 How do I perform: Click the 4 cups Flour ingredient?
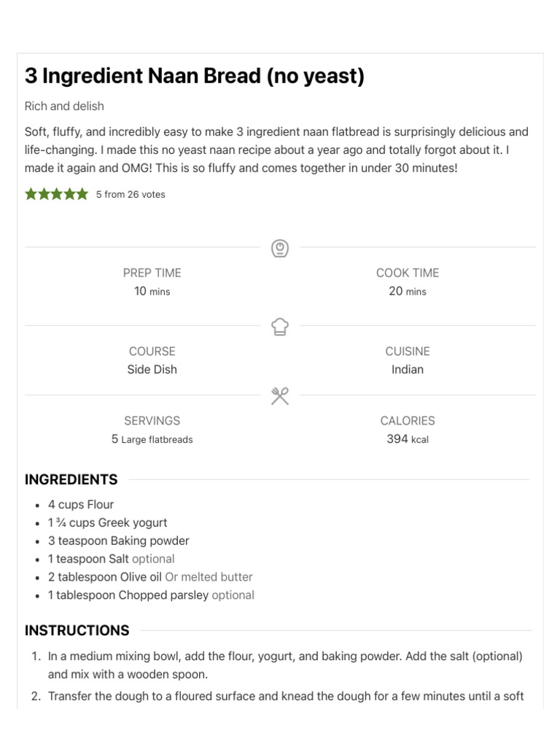pyautogui.click(x=81, y=504)
